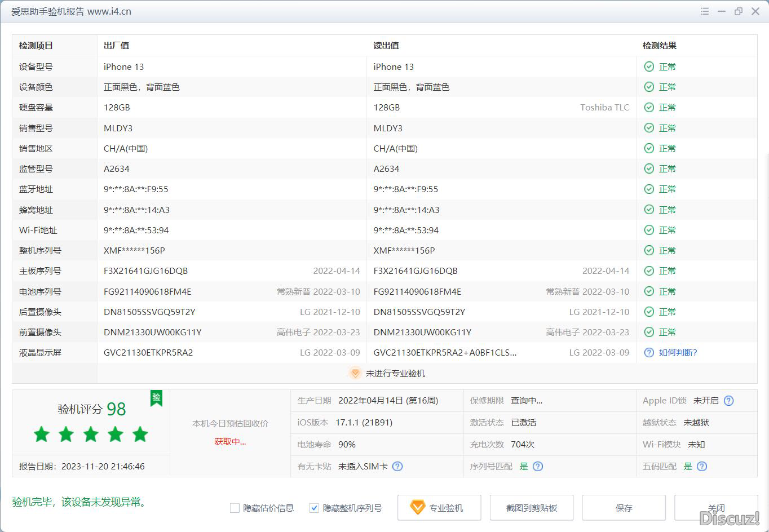Screen dimensions: 769x532
Task: Click the five-star rating row
Action: 91,434
